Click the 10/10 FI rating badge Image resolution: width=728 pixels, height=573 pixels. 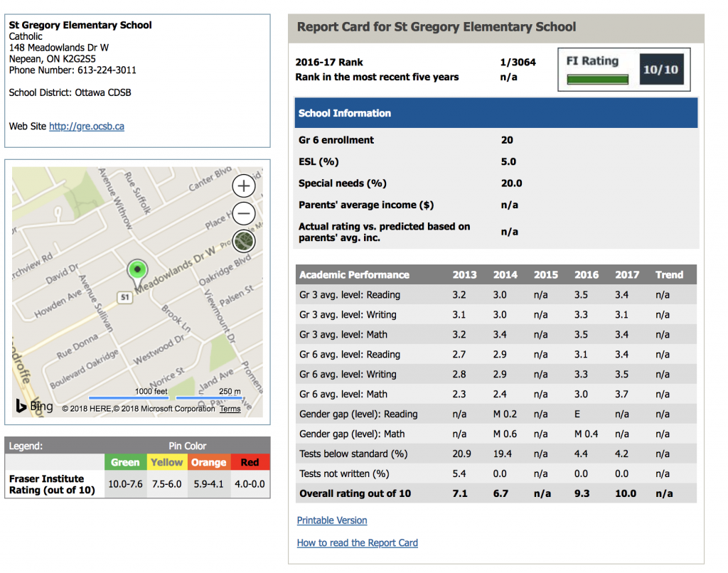[662, 69]
